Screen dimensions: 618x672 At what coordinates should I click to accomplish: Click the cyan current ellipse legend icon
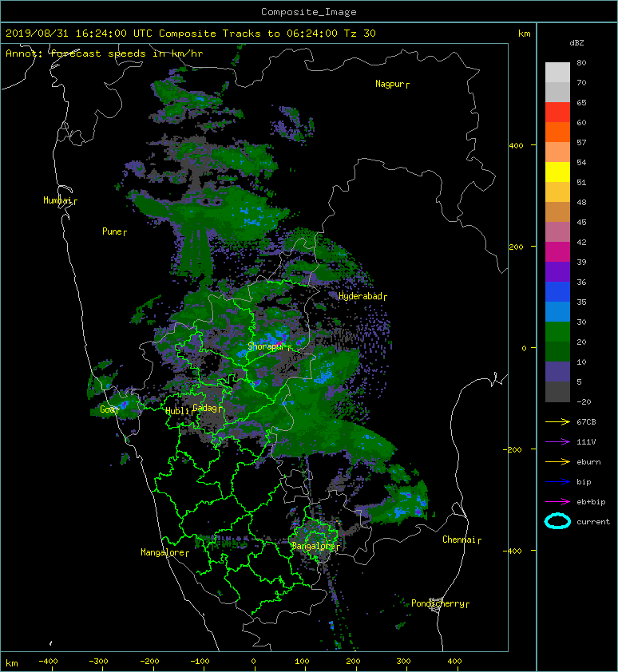(557, 522)
